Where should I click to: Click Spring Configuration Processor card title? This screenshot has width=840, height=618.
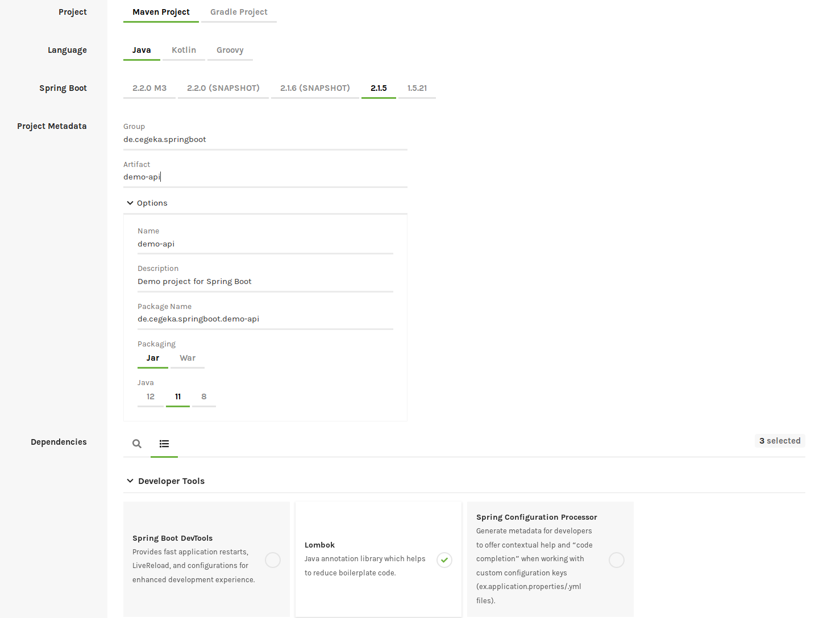click(x=537, y=517)
